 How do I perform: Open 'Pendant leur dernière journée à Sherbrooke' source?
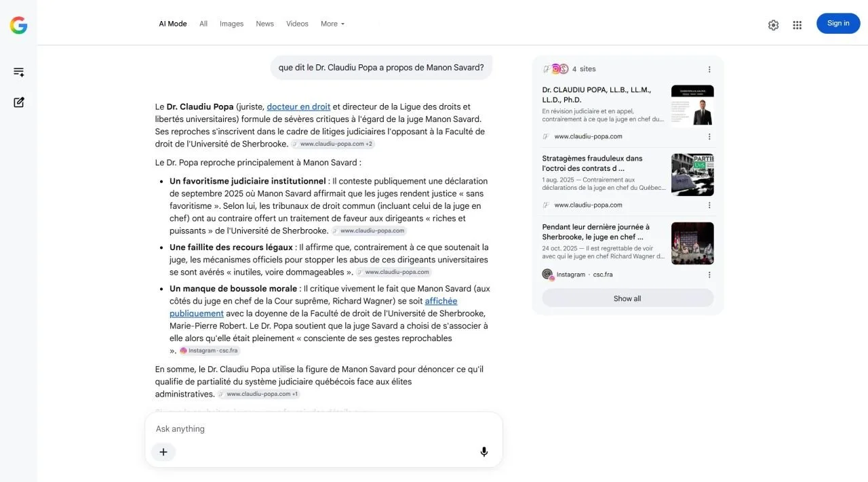click(x=596, y=232)
